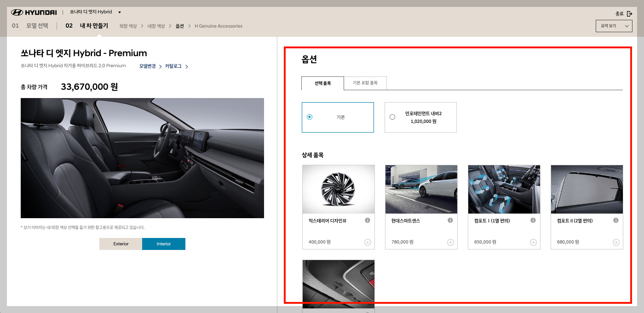Go to 옵션 breadcrumb step
Viewport: 644px width, 313px height.
click(x=179, y=26)
